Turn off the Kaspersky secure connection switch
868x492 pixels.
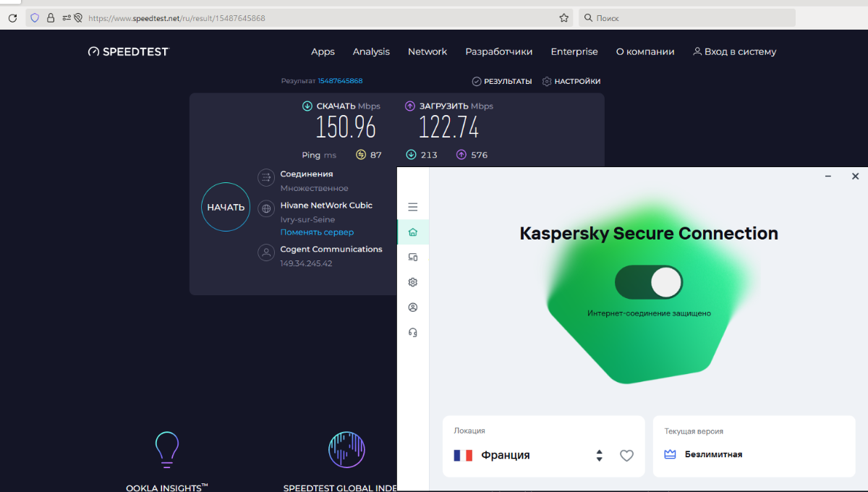pos(649,282)
